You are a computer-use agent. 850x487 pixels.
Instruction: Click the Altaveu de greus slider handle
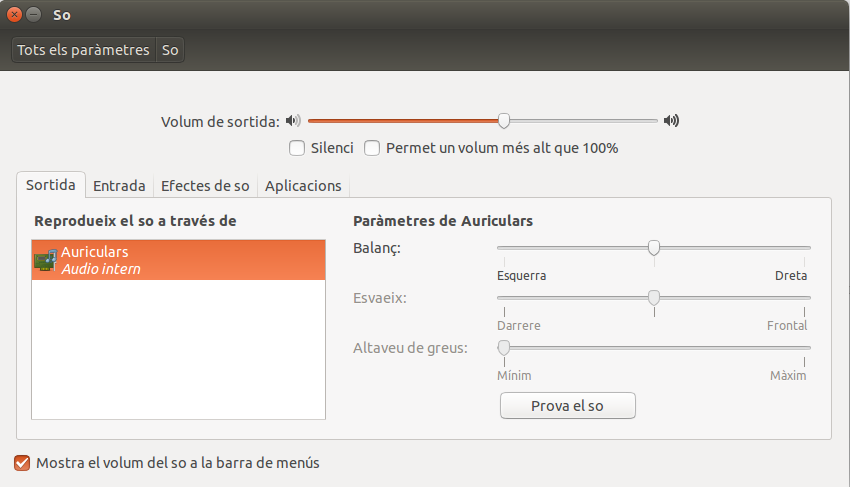coord(504,347)
